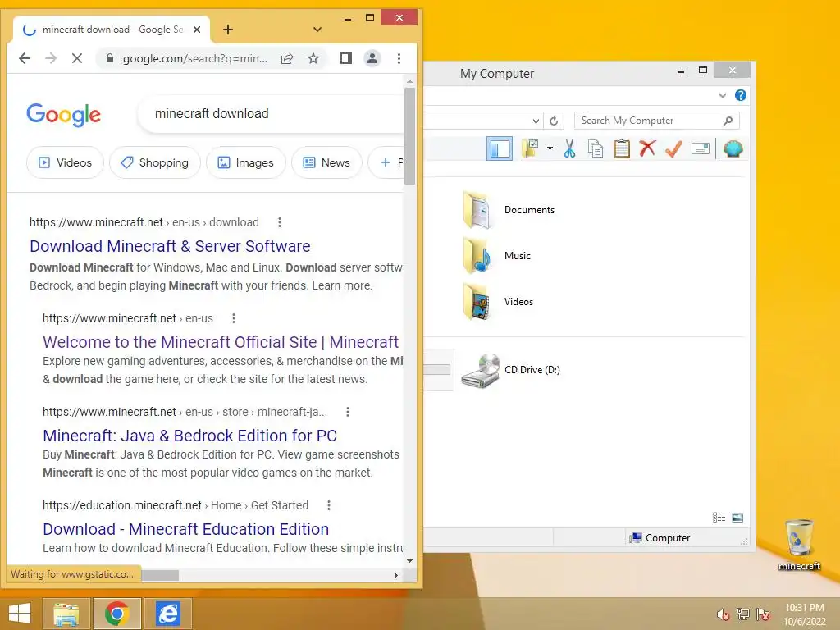This screenshot has height=630, width=840.
Task: Select the minecraft recycle bin desktop icon
Action: click(x=799, y=545)
